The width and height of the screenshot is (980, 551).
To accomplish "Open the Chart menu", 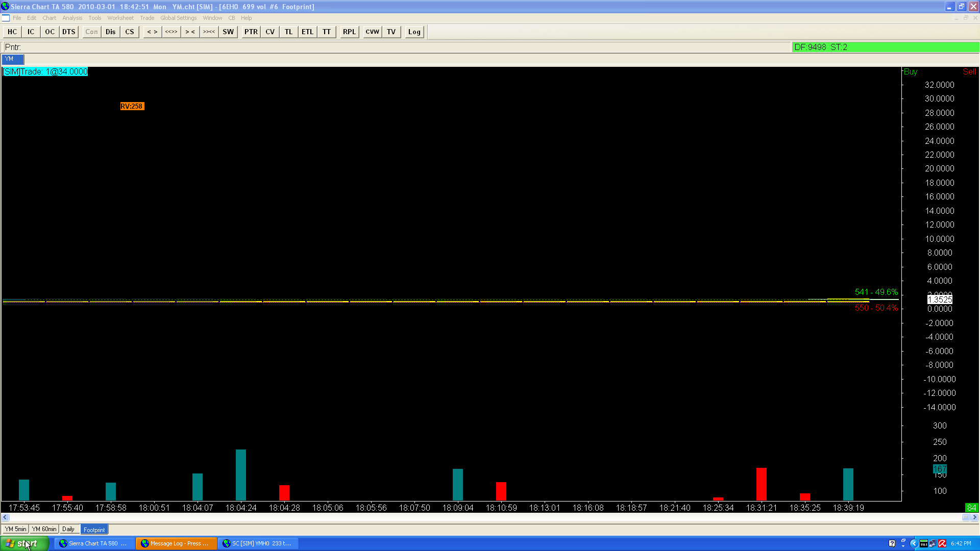I will click(x=50, y=18).
